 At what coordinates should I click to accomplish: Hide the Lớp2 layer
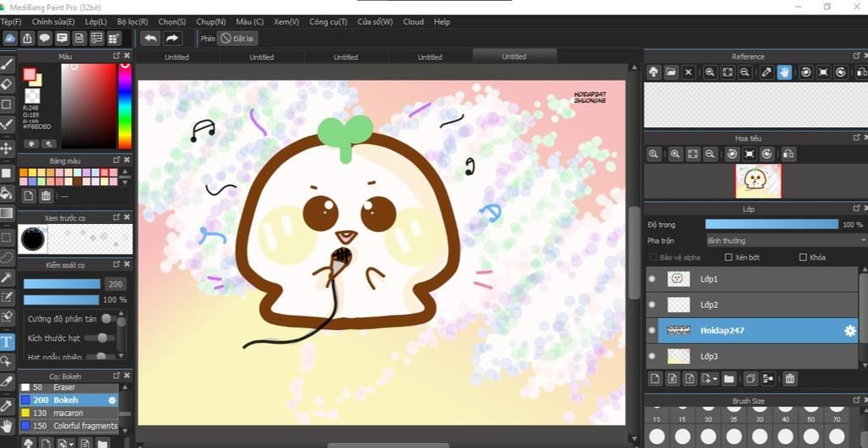tap(652, 305)
